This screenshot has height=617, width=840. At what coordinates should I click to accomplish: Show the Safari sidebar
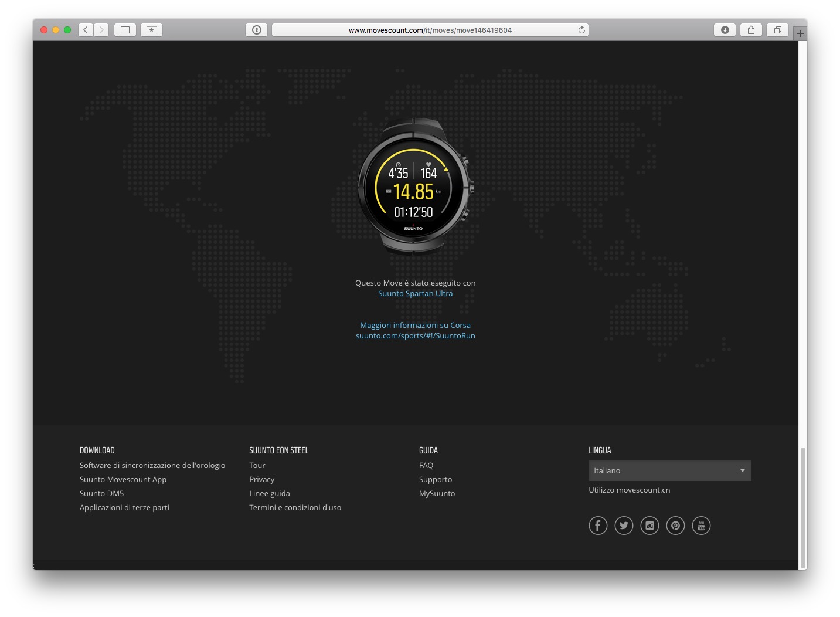pyautogui.click(x=125, y=30)
